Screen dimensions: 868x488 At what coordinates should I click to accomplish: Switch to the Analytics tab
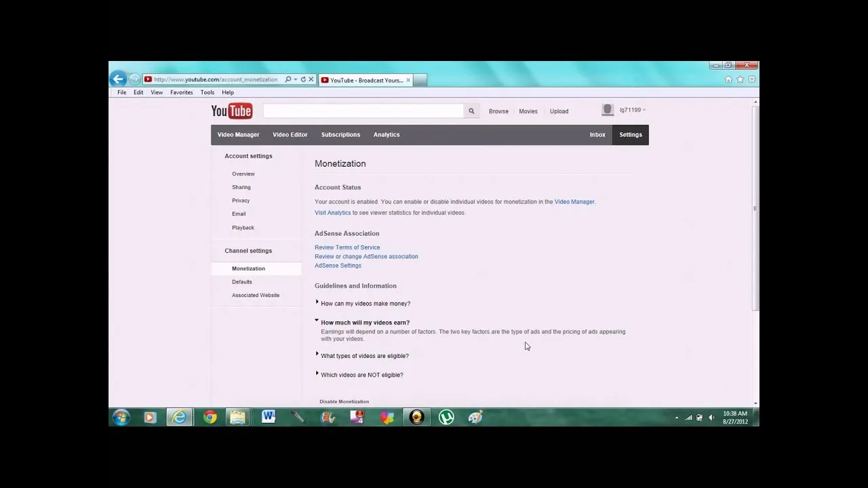click(x=386, y=134)
